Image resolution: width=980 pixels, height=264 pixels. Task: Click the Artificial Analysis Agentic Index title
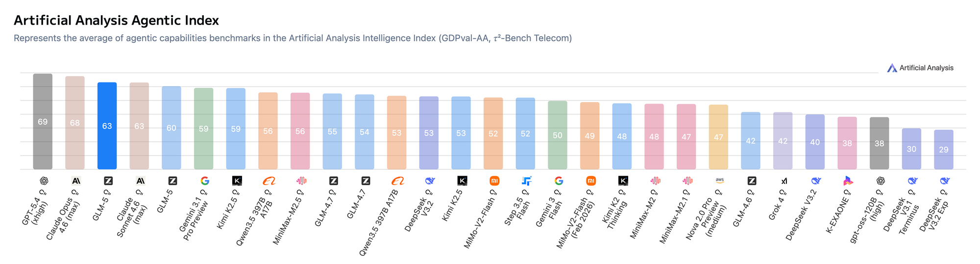[x=116, y=21]
